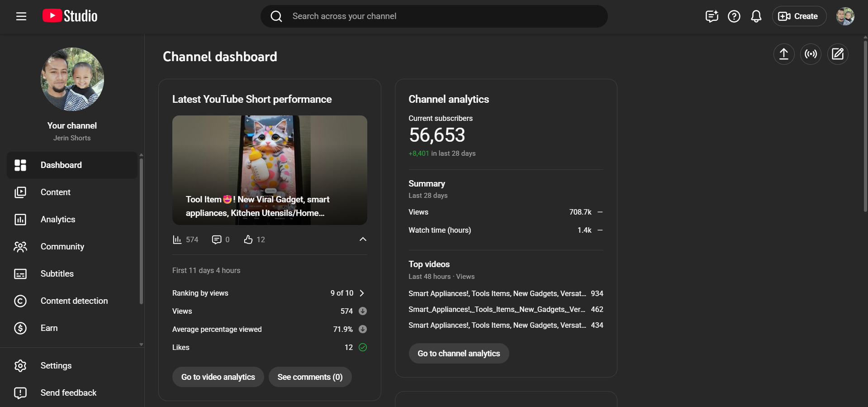Open account avatar in top right
This screenshot has width=868, height=407.
[844, 16]
